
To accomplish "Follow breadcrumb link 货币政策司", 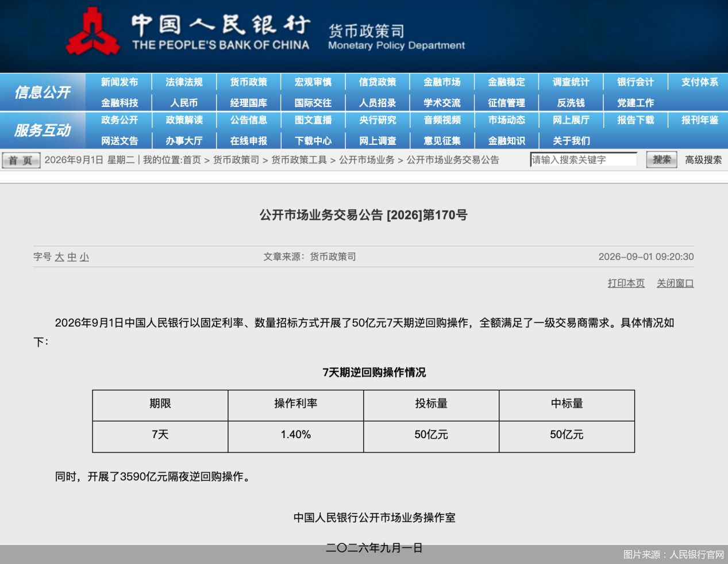I will (x=236, y=160).
